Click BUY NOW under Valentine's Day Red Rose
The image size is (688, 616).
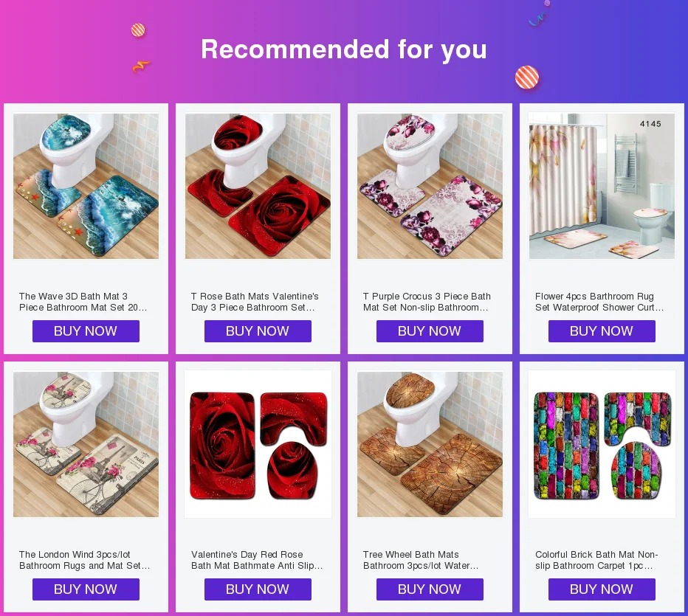click(x=258, y=589)
